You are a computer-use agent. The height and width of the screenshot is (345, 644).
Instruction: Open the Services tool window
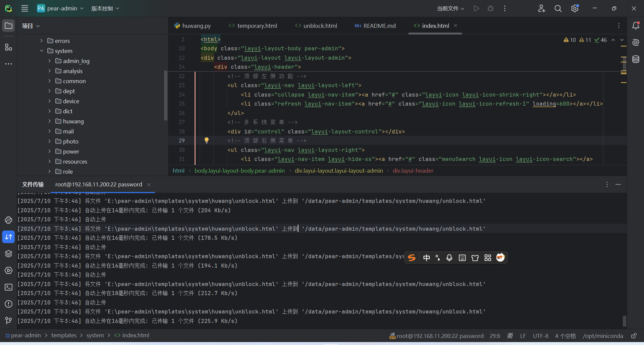click(x=9, y=270)
